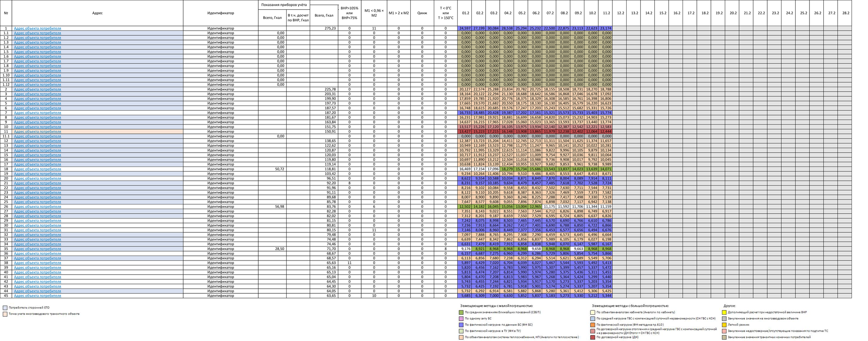Click the 'Замещающие методы с большой погрешностью' heading

630,306
